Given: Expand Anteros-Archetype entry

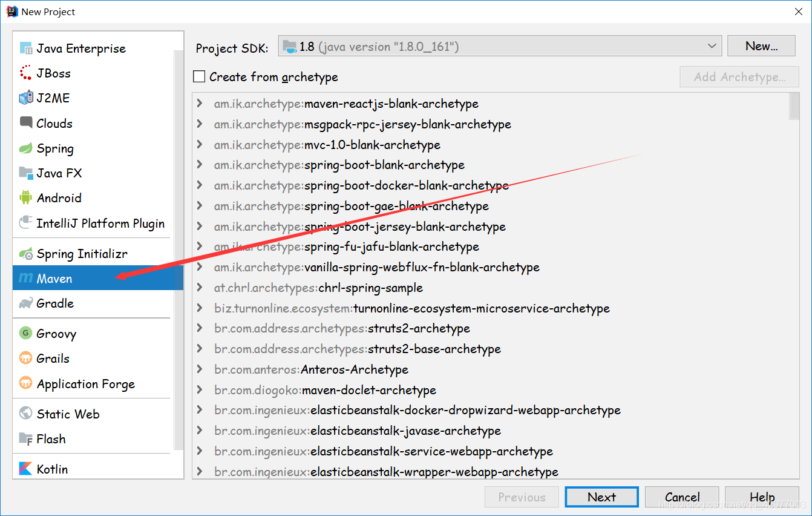Looking at the screenshot, I should coord(200,369).
